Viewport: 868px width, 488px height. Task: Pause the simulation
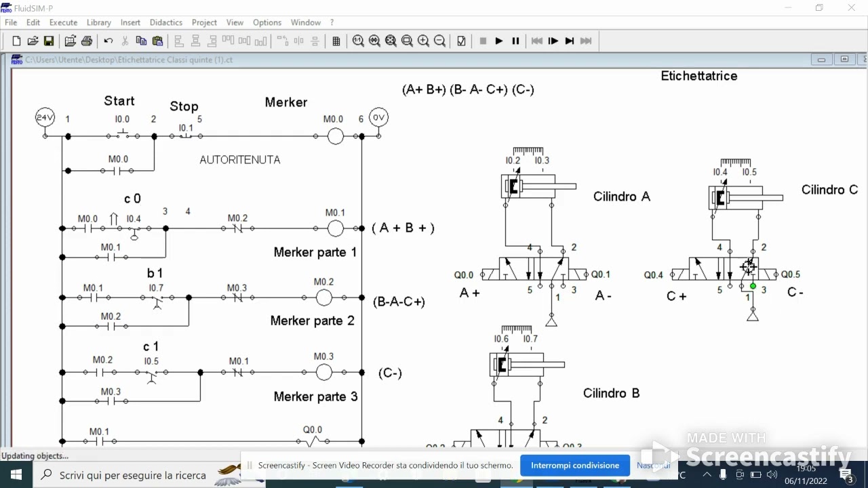pos(515,41)
